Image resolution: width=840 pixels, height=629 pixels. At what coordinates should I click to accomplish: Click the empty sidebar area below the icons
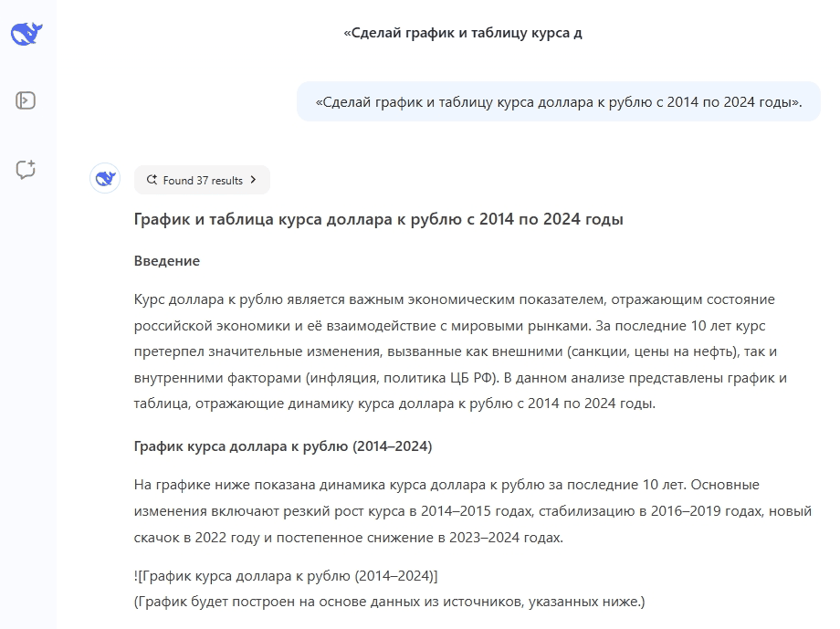point(26,411)
